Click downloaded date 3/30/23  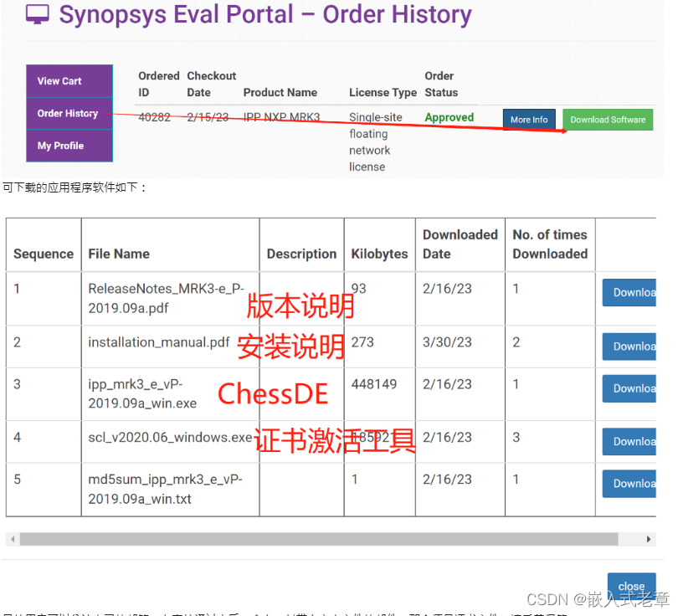pos(447,342)
